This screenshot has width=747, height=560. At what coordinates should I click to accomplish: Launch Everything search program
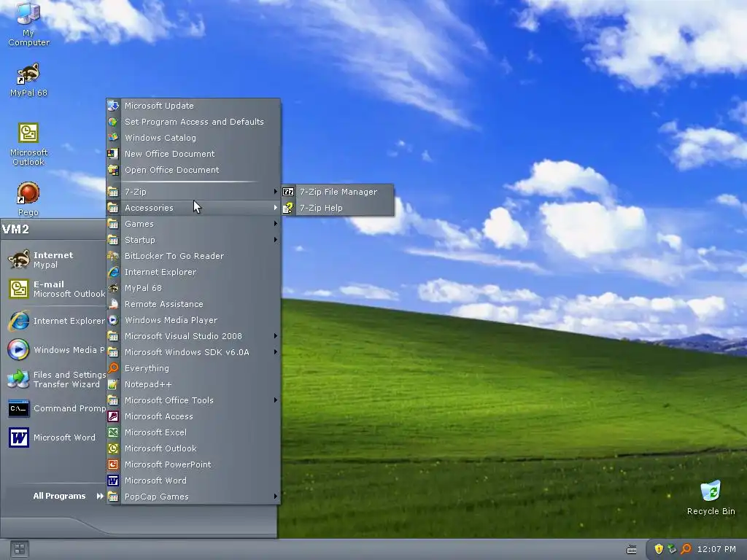(x=193, y=368)
